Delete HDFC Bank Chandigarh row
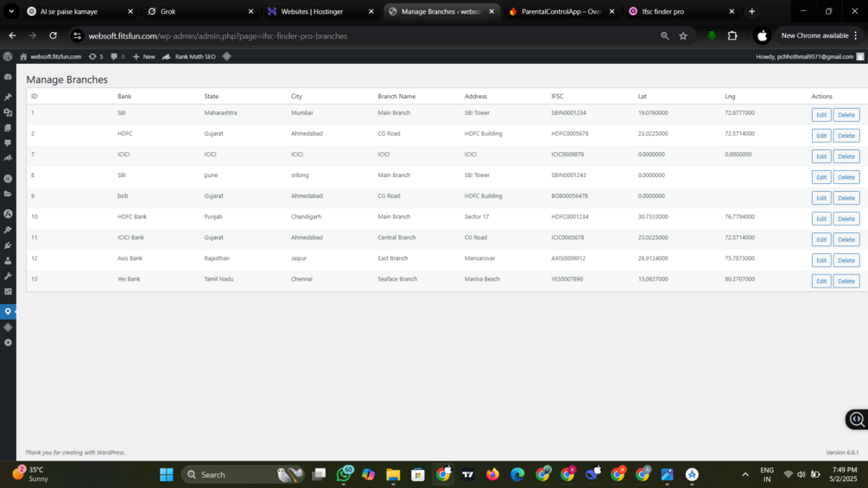This screenshot has width=868, height=488. [846, 219]
